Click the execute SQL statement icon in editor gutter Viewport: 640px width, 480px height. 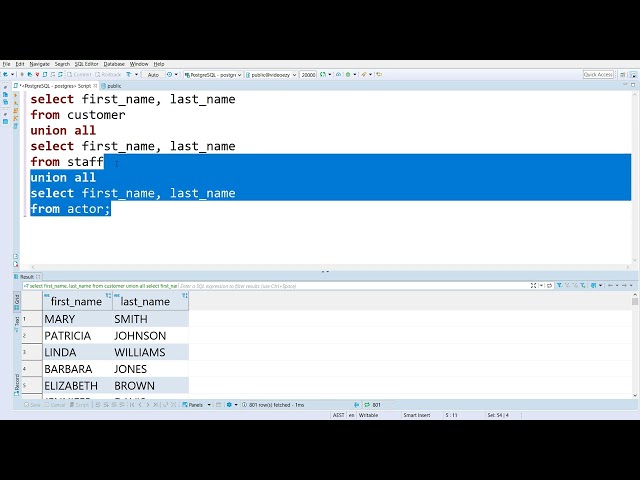(x=16, y=95)
